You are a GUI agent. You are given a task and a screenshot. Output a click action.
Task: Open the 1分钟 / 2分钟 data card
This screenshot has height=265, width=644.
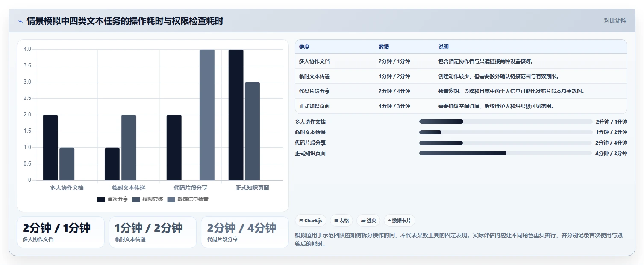point(153,232)
